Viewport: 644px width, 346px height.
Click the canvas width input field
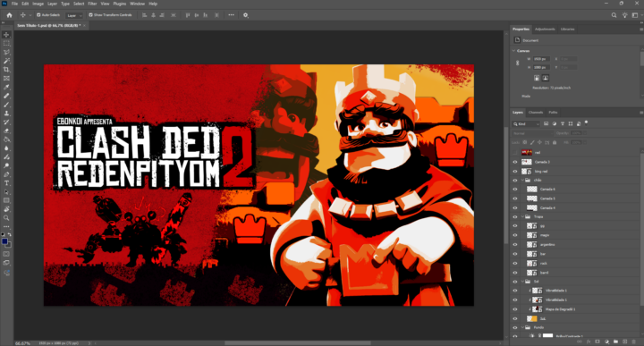[x=541, y=59]
